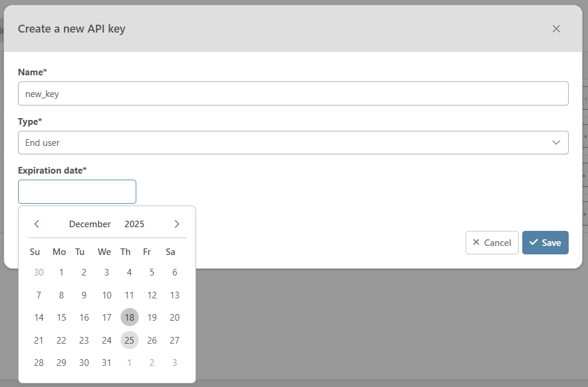Pick the greyed November 30 date

point(39,272)
